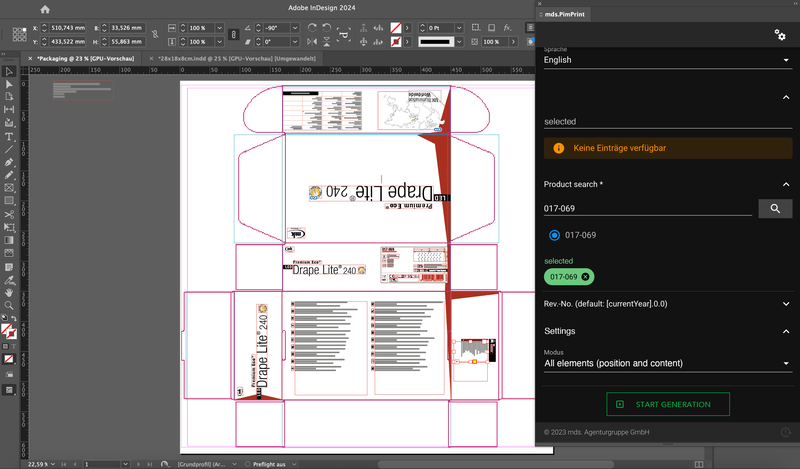The width and height of the screenshot is (800, 469).
Task: Click the fill and stroke color swatch
Action: click(x=8, y=330)
